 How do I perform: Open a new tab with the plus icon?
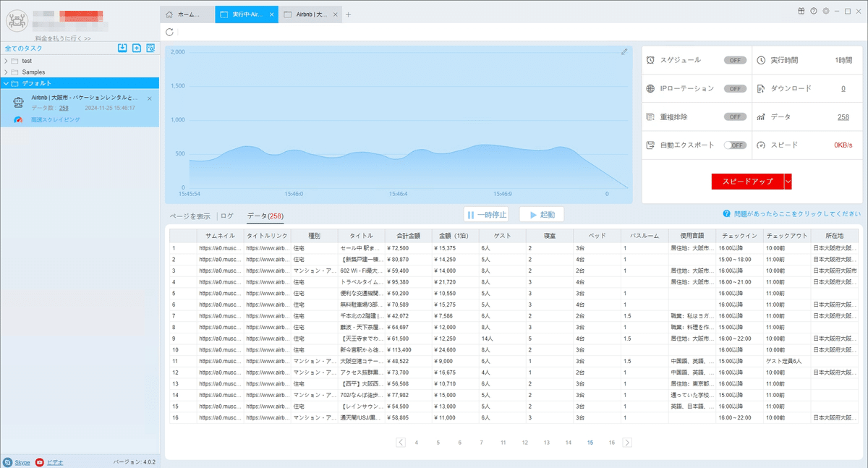click(x=348, y=14)
